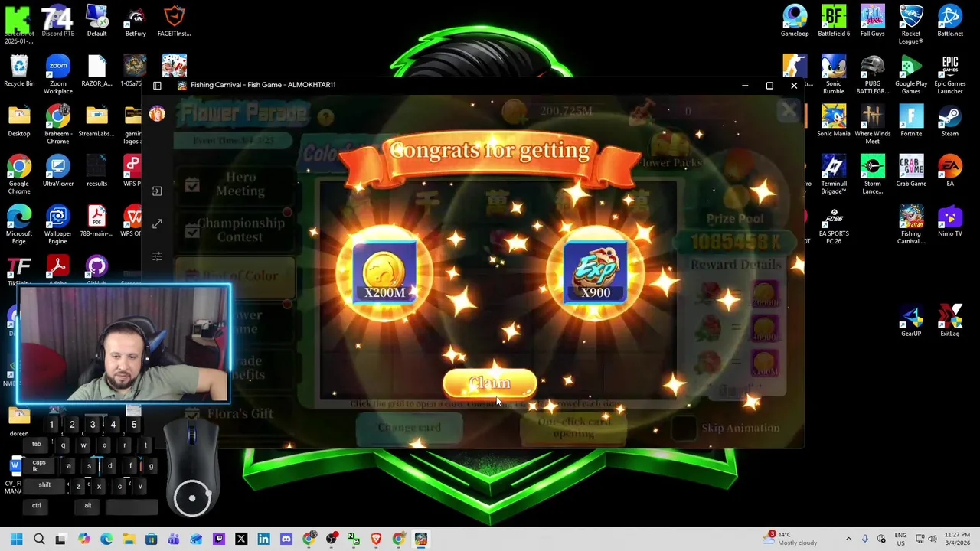The image size is (980, 551).
Task: Open the weather widget showing 14°C
Action: click(x=789, y=539)
